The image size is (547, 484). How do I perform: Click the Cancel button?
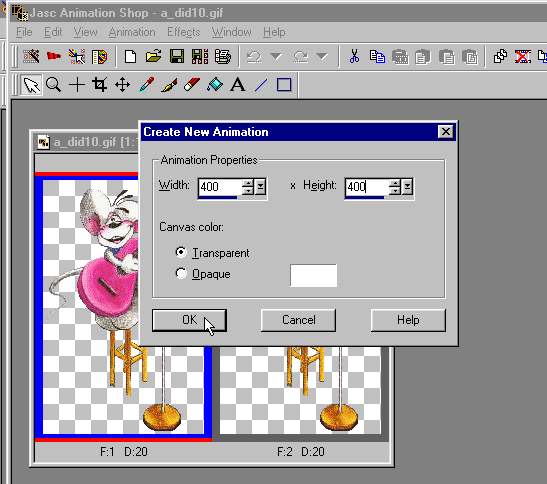[299, 320]
